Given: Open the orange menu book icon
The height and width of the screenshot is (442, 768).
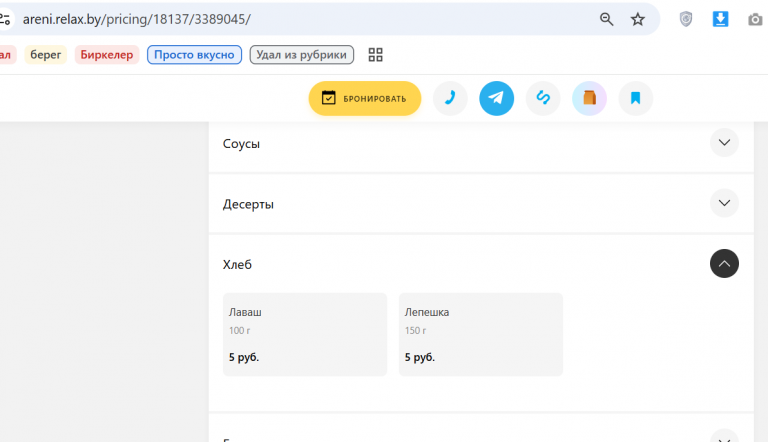Looking at the screenshot, I should pyautogui.click(x=589, y=98).
